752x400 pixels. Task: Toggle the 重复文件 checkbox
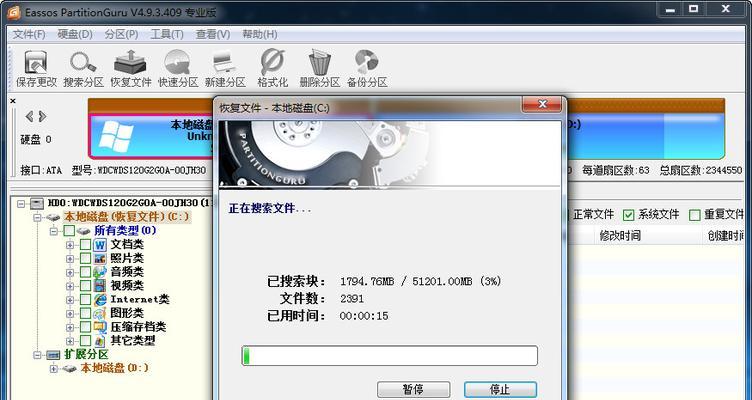[694, 215]
